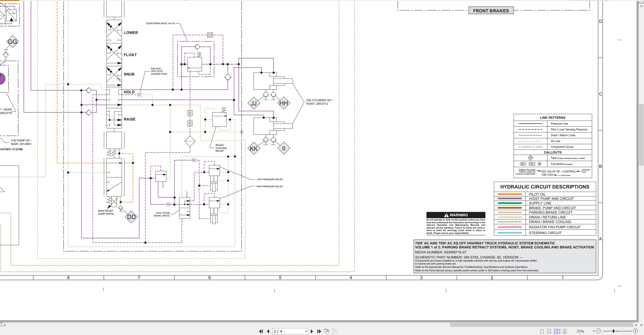The width and height of the screenshot is (644, 335).
Task: Open the page number dropdown arrow
Action: (306, 331)
